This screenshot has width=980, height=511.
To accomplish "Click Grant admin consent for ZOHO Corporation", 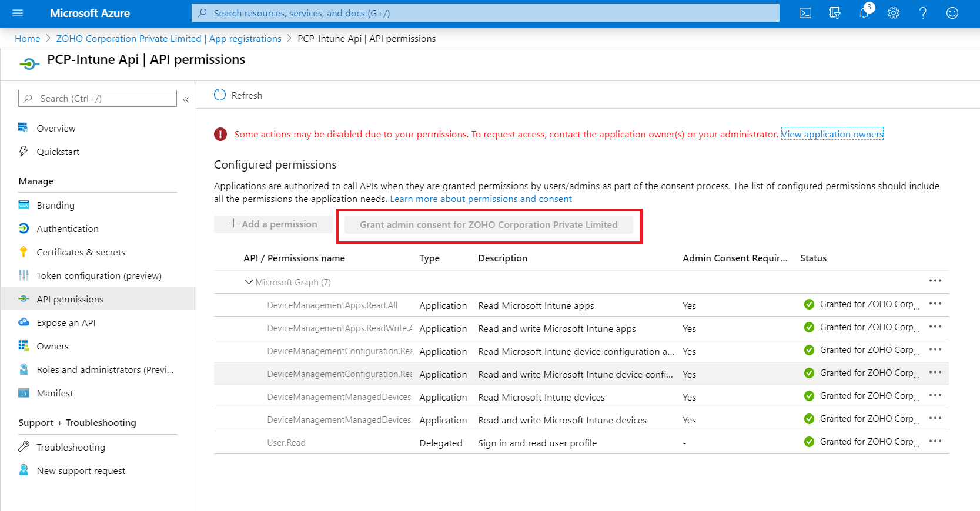I will click(x=489, y=224).
